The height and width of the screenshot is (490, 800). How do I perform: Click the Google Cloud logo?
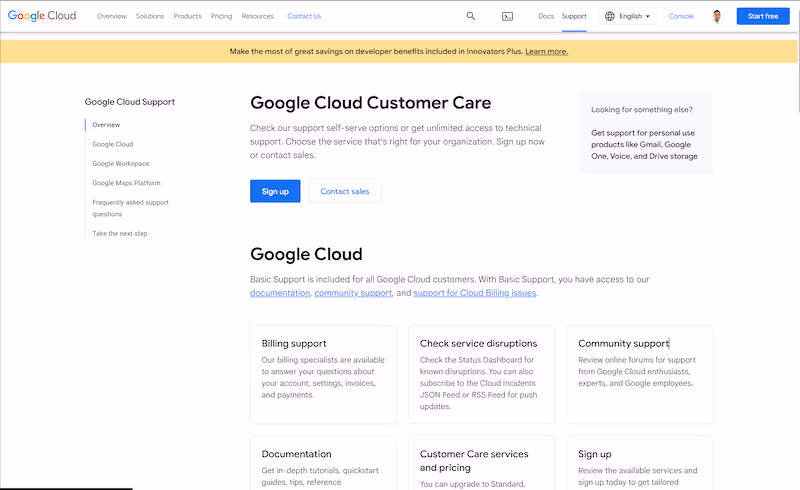point(42,16)
